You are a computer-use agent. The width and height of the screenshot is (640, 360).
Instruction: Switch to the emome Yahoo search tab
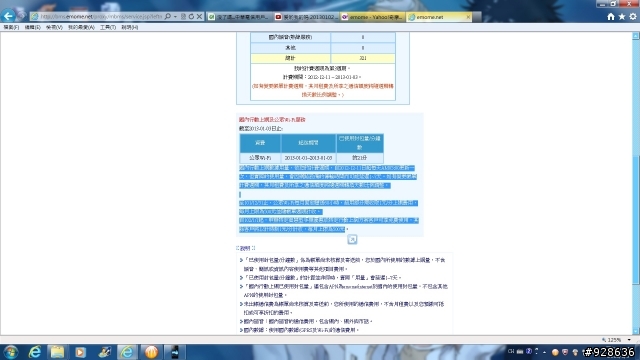coord(373,17)
